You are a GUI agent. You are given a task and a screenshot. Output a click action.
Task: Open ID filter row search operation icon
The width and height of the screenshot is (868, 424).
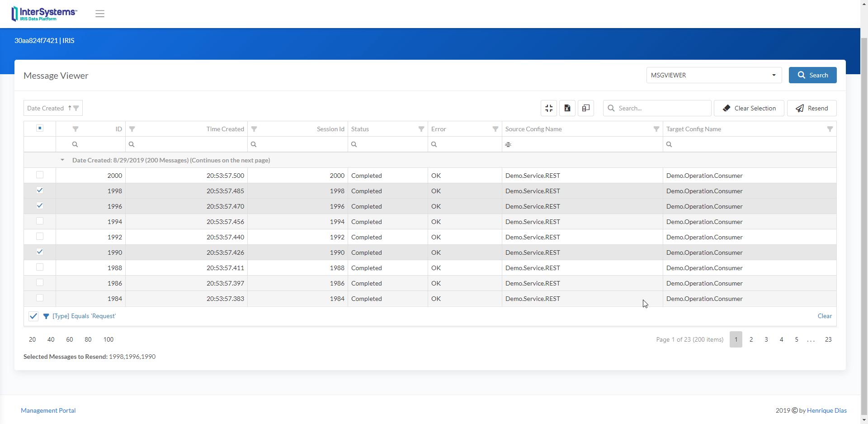coord(75,144)
